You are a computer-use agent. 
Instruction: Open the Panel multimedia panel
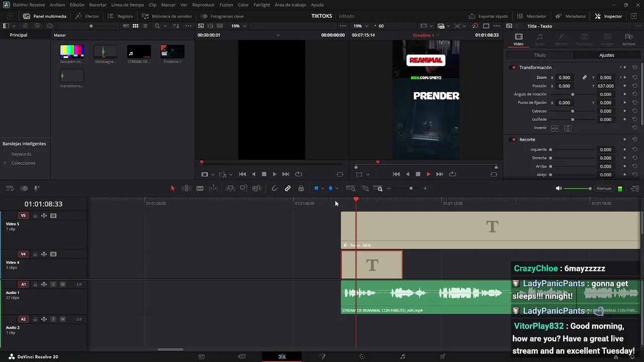point(44,16)
